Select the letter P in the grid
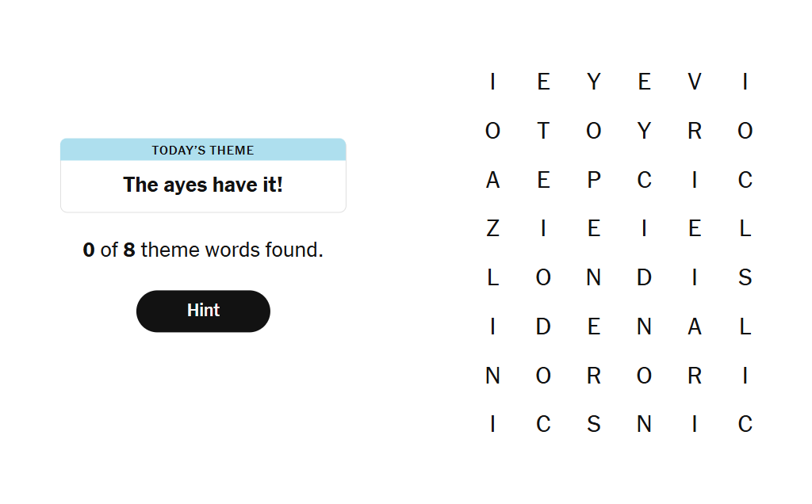Screen dimensions: 812x504 click(x=594, y=180)
